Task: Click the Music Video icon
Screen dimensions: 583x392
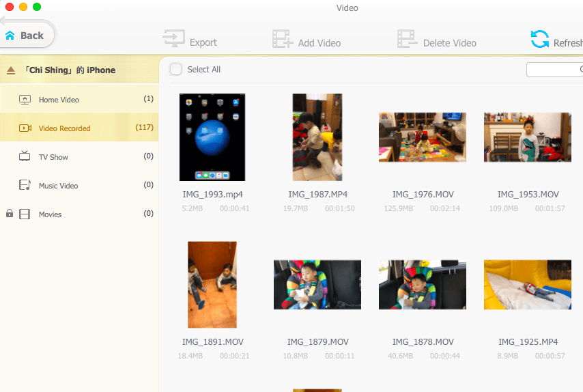Action: click(x=25, y=186)
